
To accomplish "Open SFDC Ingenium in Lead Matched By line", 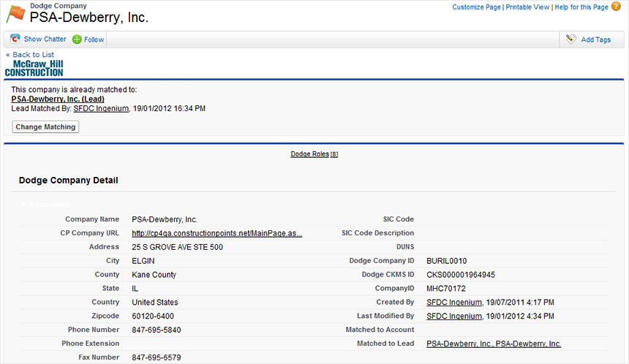I will point(101,109).
